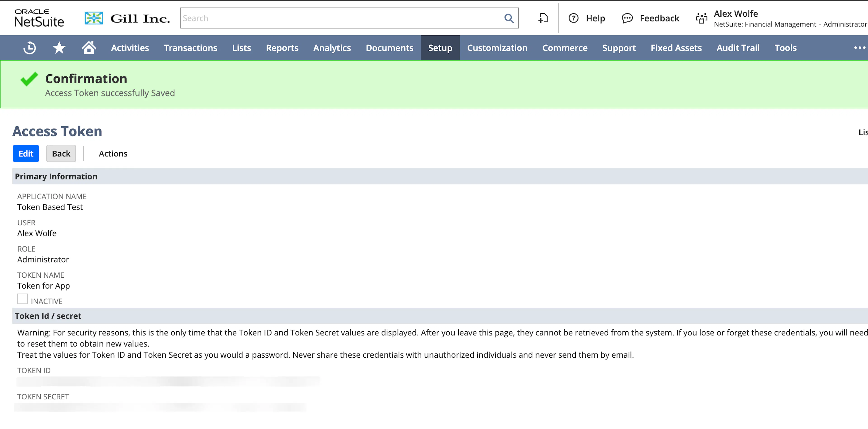
Task: Open the Shortcuts star icon
Action: point(59,48)
